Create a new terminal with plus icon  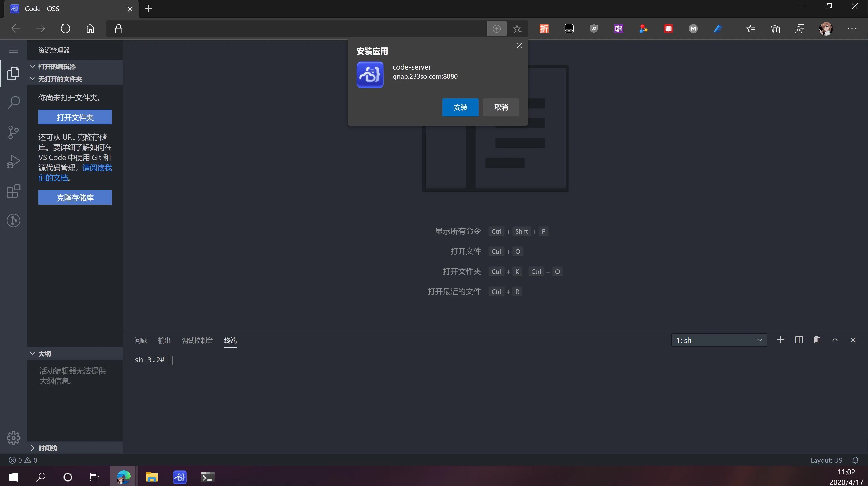tap(780, 340)
